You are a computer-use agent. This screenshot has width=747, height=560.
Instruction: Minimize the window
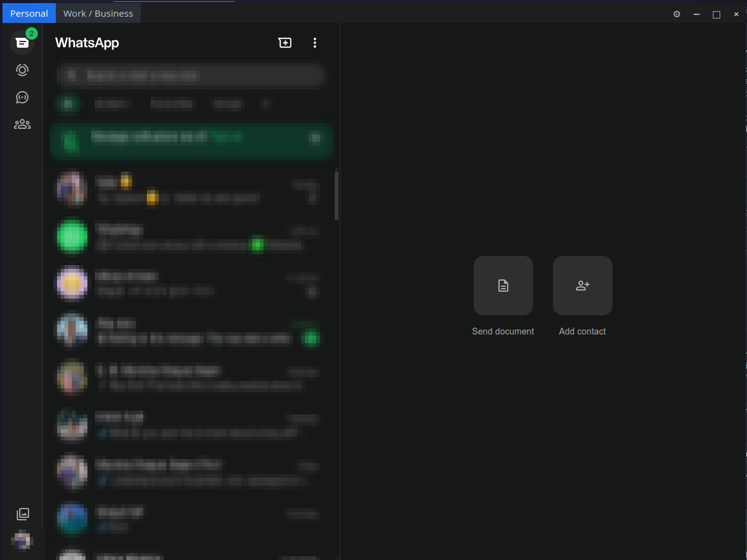click(x=697, y=14)
